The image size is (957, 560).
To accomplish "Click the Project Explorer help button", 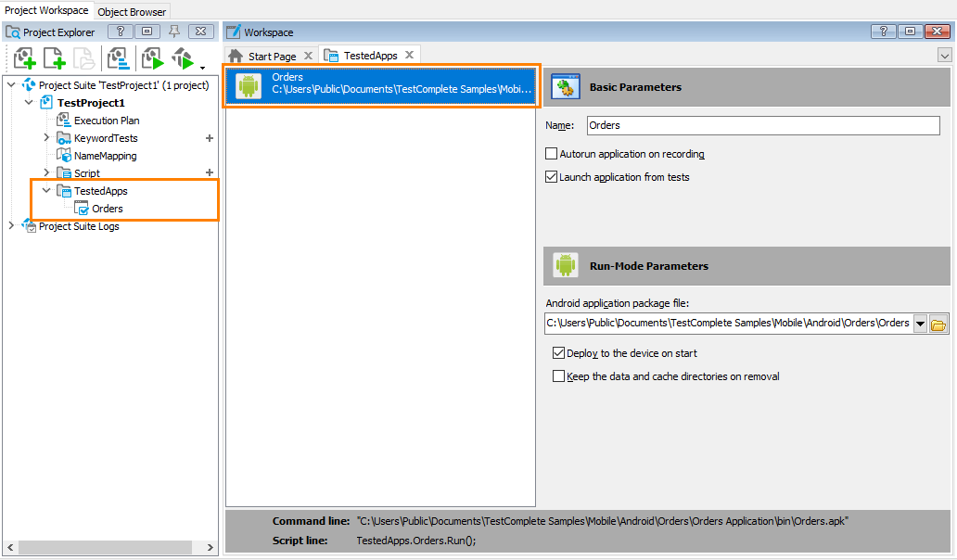I will [x=120, y=31].
